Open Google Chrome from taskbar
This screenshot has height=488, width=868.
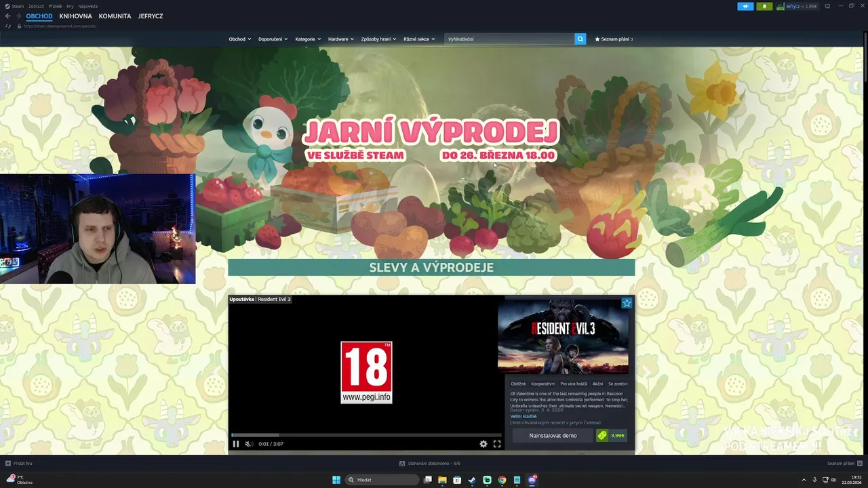[x=502, y=480]
